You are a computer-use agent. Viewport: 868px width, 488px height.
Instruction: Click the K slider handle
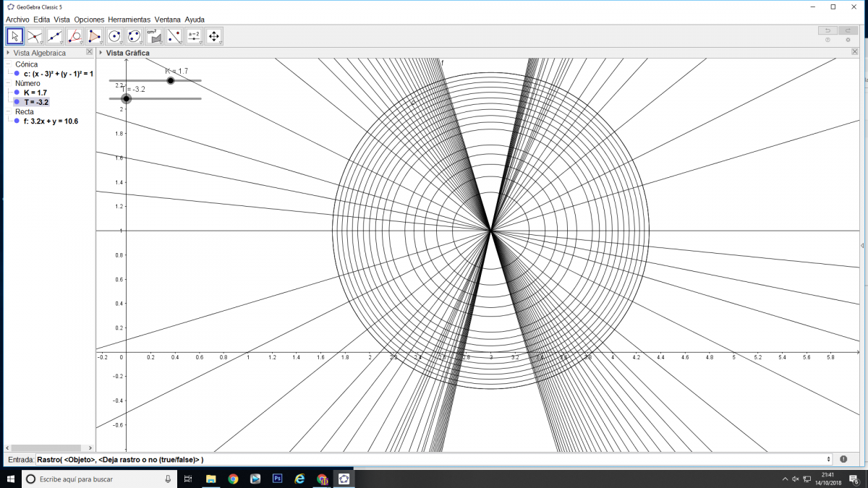(x=171, y=80)
